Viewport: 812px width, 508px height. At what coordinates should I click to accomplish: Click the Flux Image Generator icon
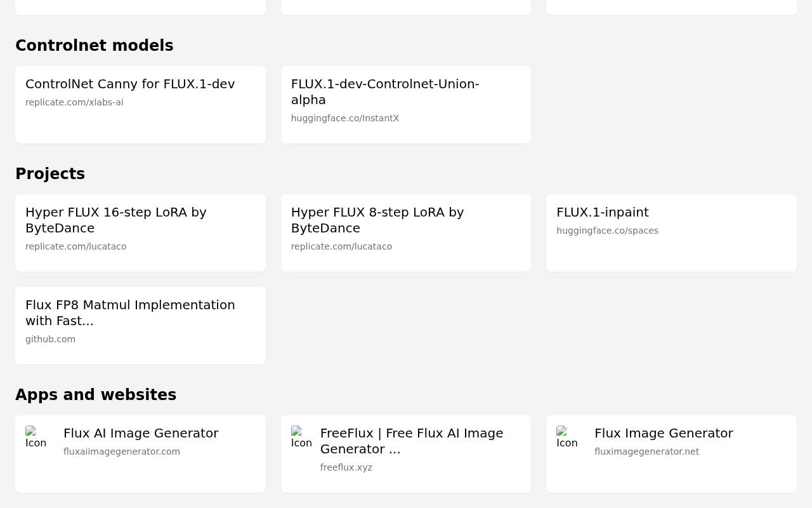[x=568, y=437]
